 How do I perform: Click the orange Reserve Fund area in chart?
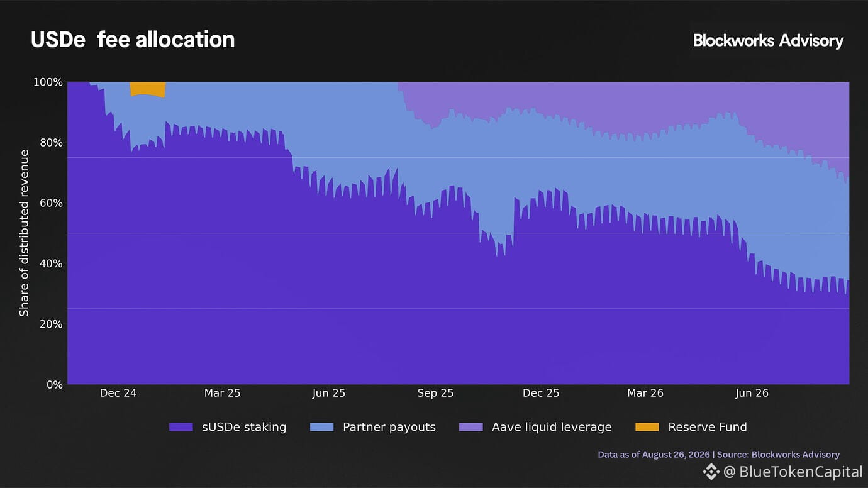tap(148, 89)
